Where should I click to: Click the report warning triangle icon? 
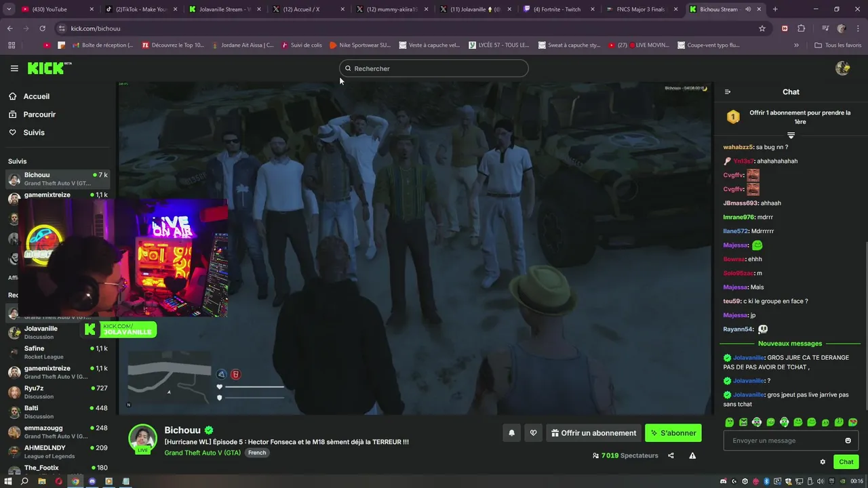pos(692,455)
